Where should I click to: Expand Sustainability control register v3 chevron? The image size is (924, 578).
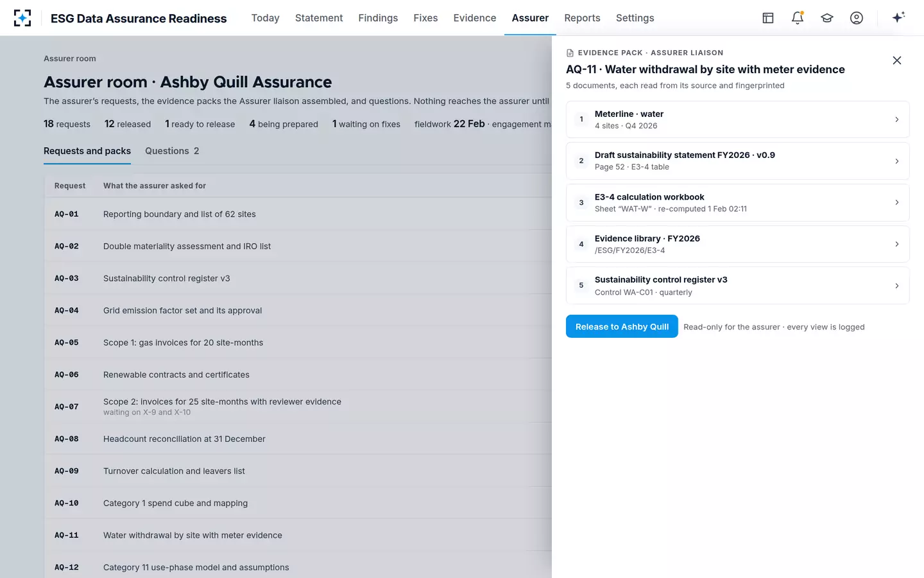896,286
